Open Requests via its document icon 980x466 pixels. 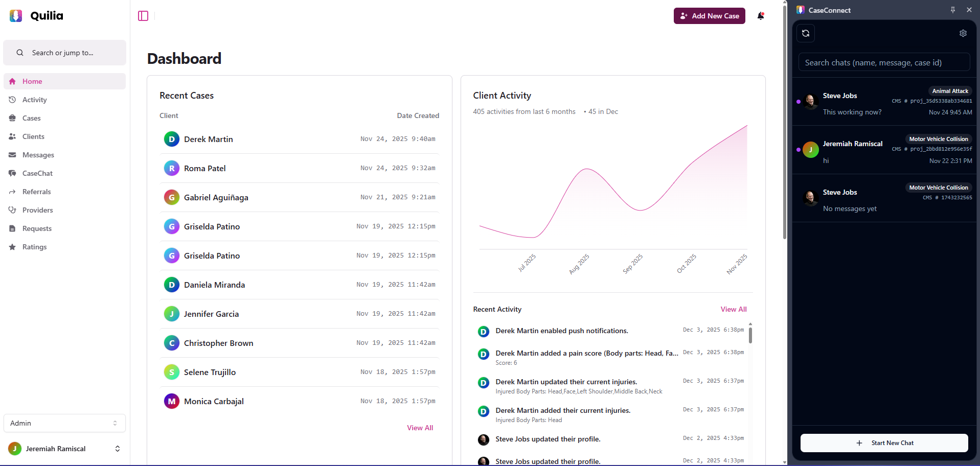pos(12,228)
